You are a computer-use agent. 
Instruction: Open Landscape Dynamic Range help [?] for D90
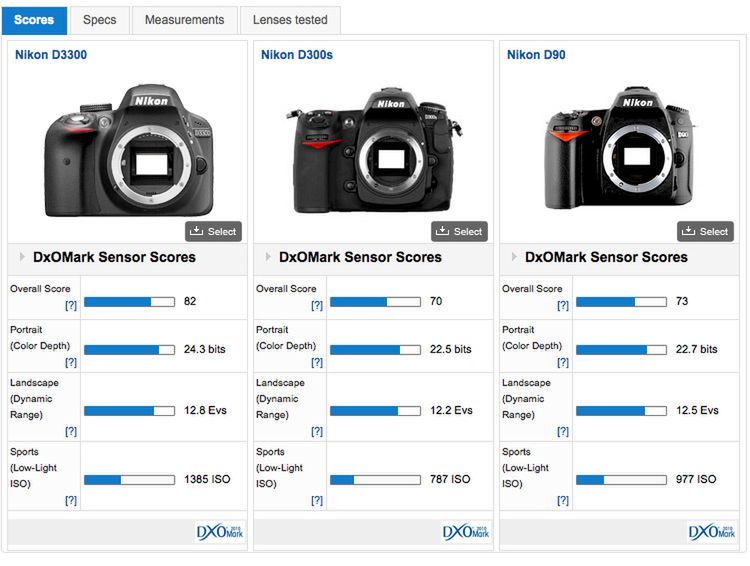(x=562, y=431)
